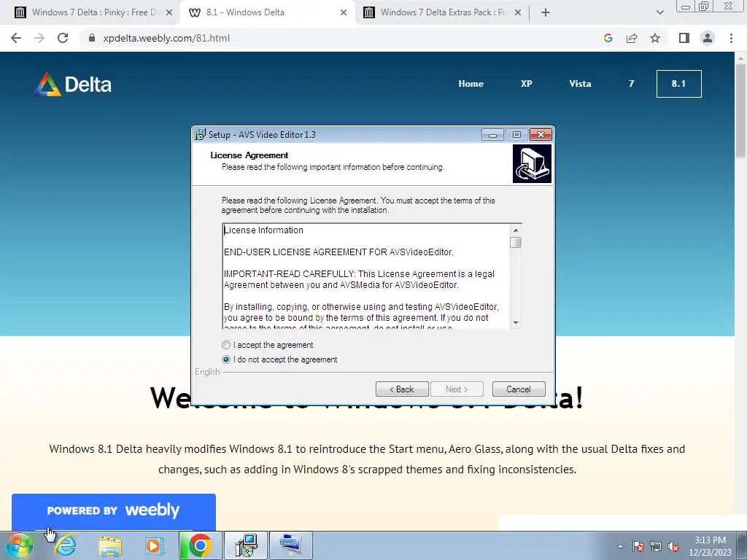Share this page using share icon
Viewport: 747px width, 560px height.
pos(632,38)
